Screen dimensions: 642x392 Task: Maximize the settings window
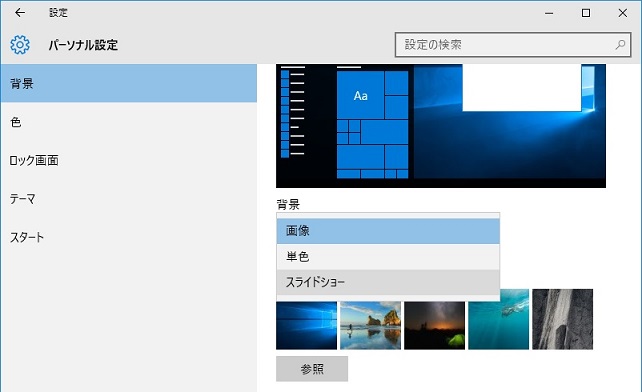(586, 13)
